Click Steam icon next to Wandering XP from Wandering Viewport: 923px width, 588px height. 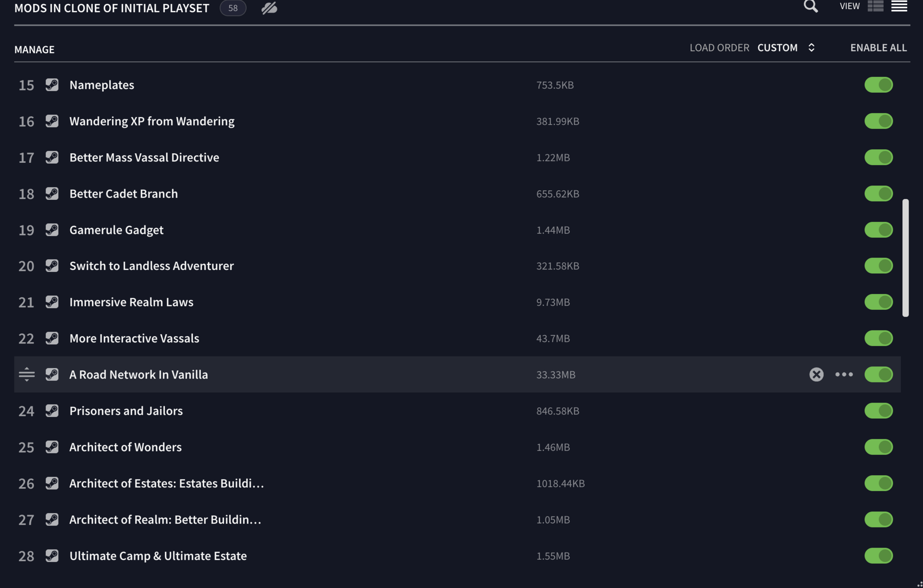coord(52,121)
